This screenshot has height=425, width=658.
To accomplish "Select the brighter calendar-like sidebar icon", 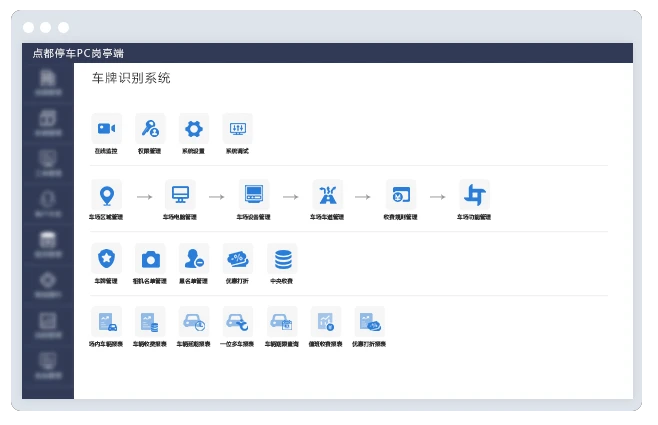I will [48, 240].
